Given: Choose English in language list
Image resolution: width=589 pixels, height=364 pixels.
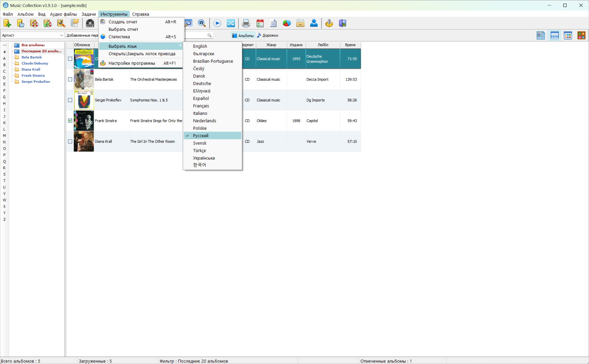Looking at the screenshot, I should (x=200, y=46).
